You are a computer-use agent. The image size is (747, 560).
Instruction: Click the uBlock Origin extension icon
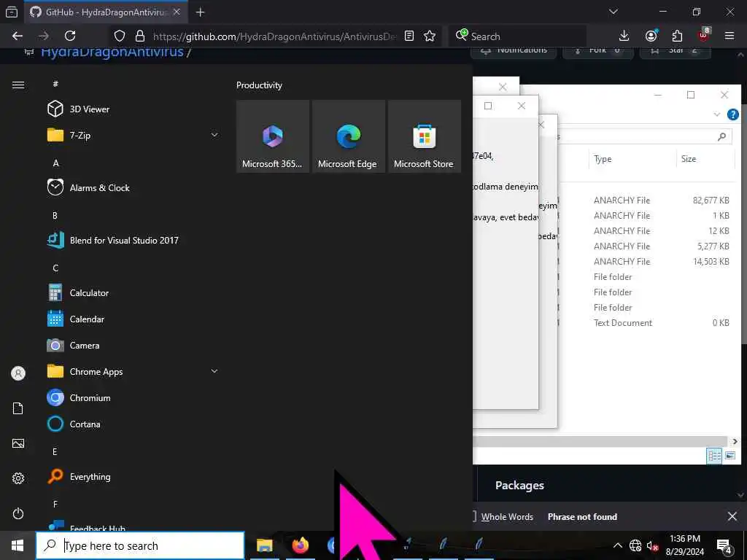coord(704,35)
